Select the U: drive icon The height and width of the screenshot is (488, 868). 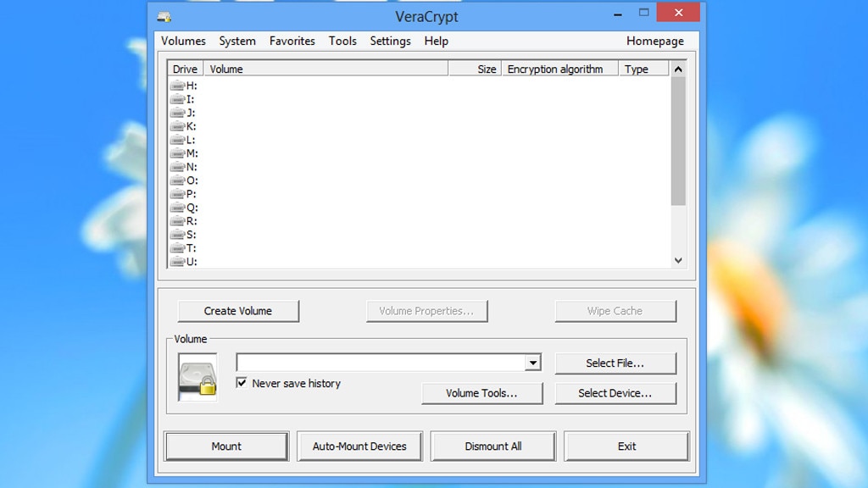[x=177, y=261]
